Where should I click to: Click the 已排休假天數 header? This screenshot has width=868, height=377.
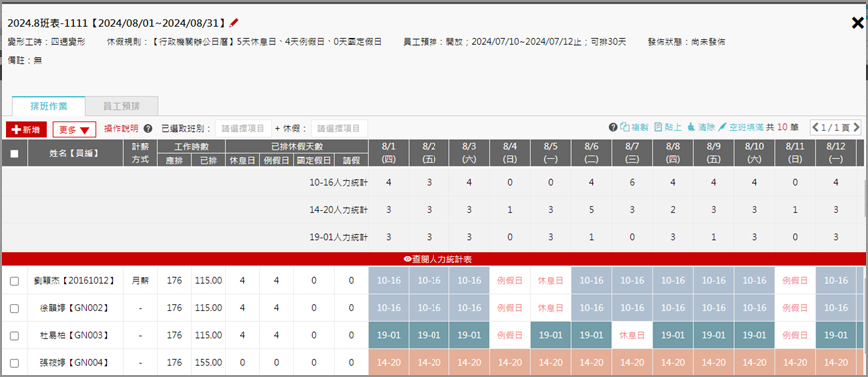[x=297, y=146]
